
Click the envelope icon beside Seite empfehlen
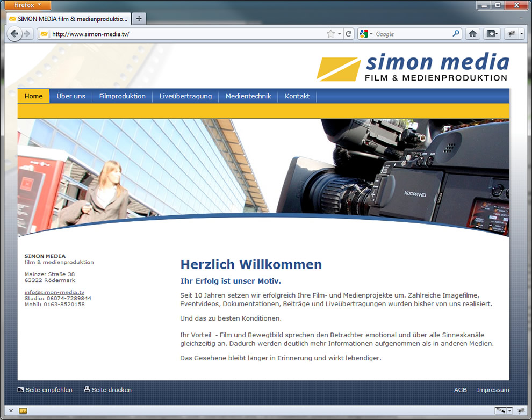pos(20,390)
